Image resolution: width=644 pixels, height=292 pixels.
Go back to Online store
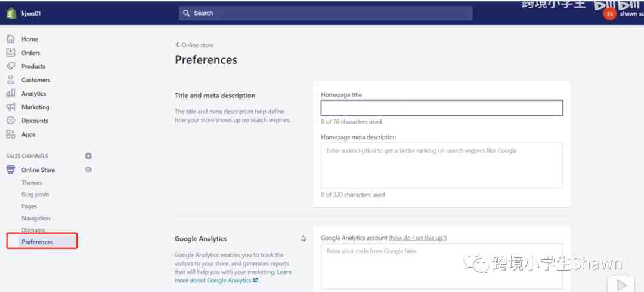click(x=194, y=45)
